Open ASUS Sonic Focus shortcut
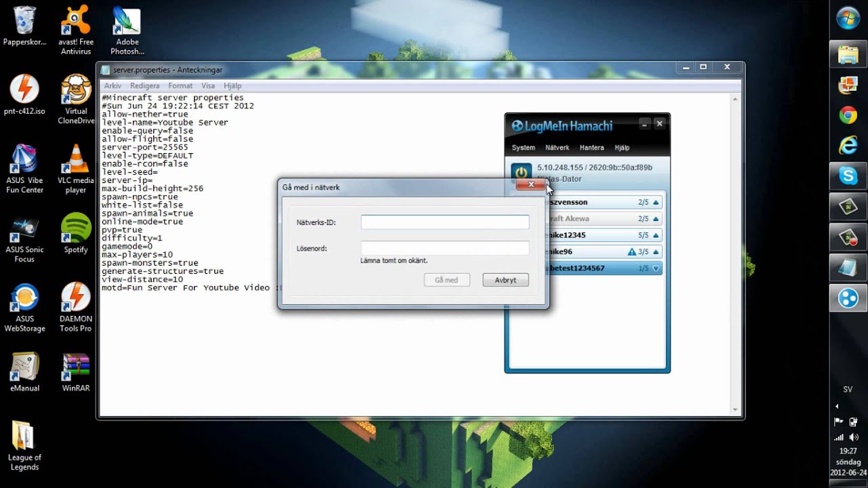Image resolution: width=868 pixels, height=488 pixels. point(24,239)
